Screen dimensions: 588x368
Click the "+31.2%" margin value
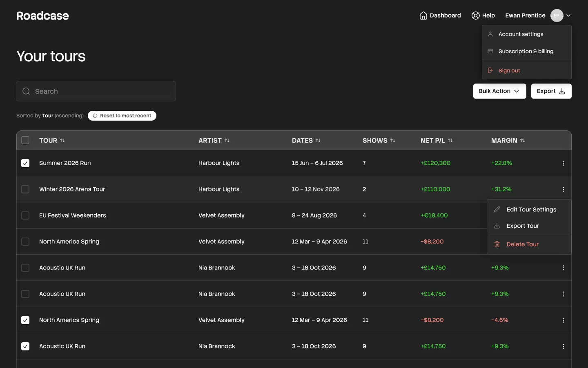(x=501, y=189)
